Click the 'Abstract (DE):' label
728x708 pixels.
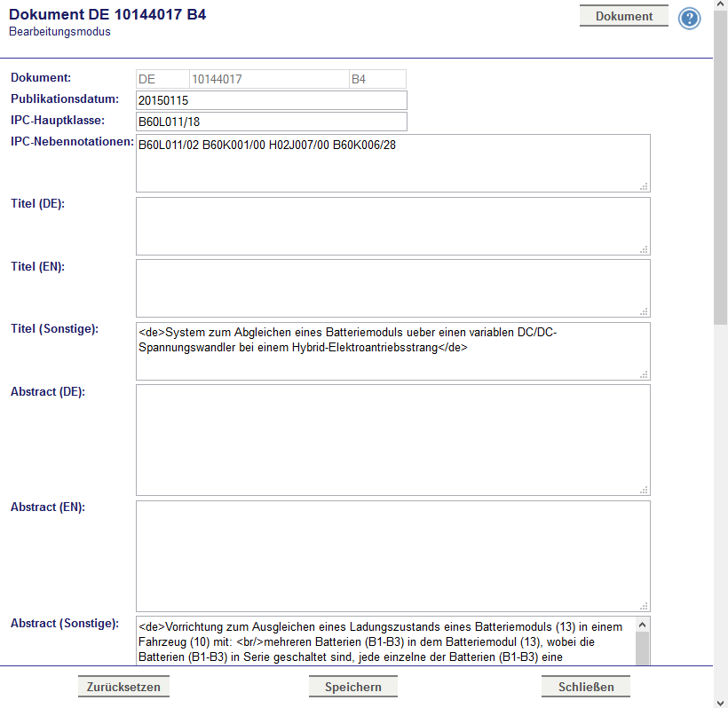pos(48,391)
